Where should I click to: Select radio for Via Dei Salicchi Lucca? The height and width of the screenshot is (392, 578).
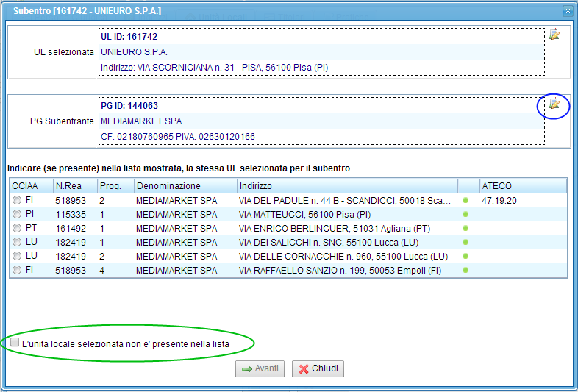click(x=17, y=242)
